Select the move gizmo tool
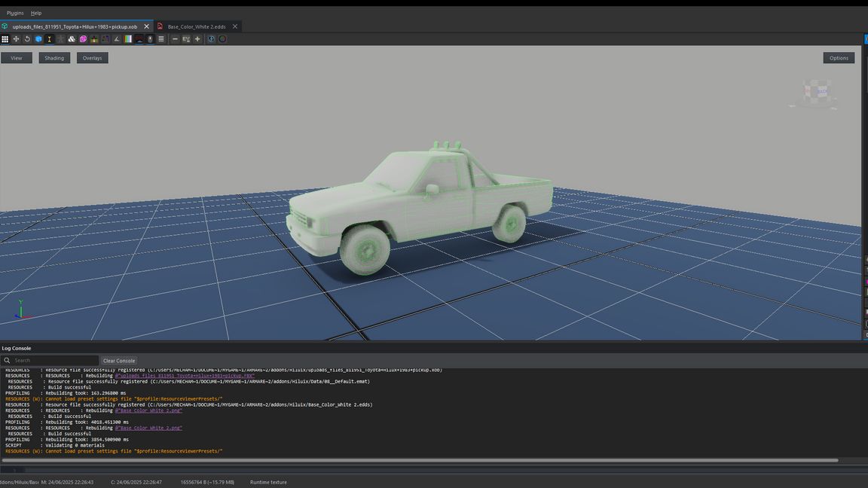Viewport: 868px width, 488px height. (x=16, y=39)
